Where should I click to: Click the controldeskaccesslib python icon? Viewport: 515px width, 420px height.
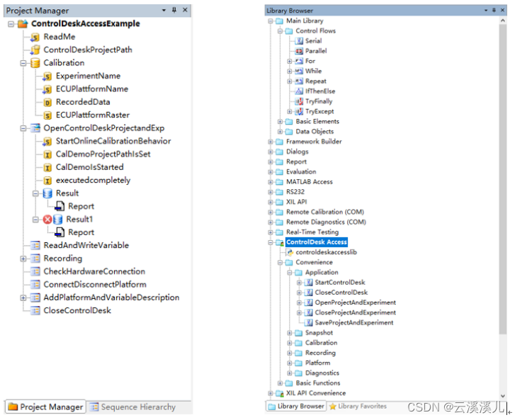[290, 252]
